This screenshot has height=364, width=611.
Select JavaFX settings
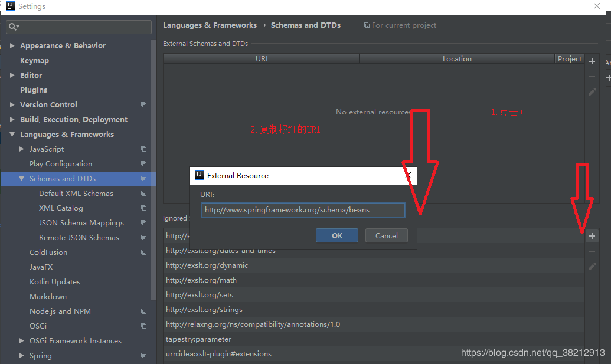pyautogui.click(x=41, y=267)
